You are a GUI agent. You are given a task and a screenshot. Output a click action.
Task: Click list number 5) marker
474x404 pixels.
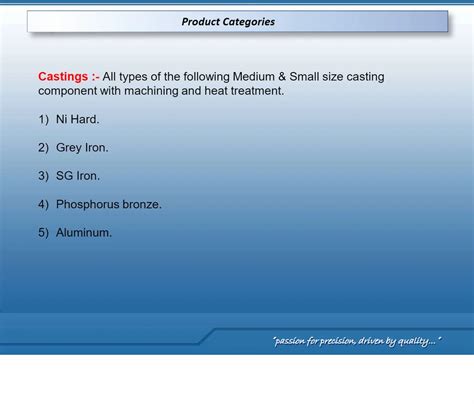43,233
